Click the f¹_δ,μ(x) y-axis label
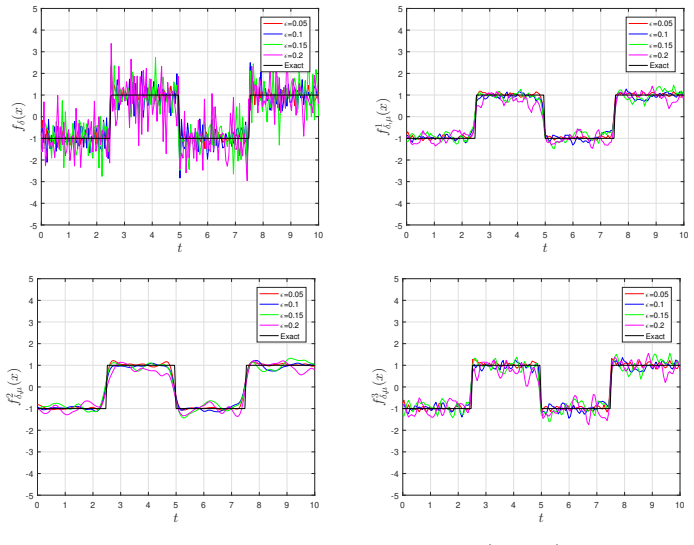 (384, 116)
